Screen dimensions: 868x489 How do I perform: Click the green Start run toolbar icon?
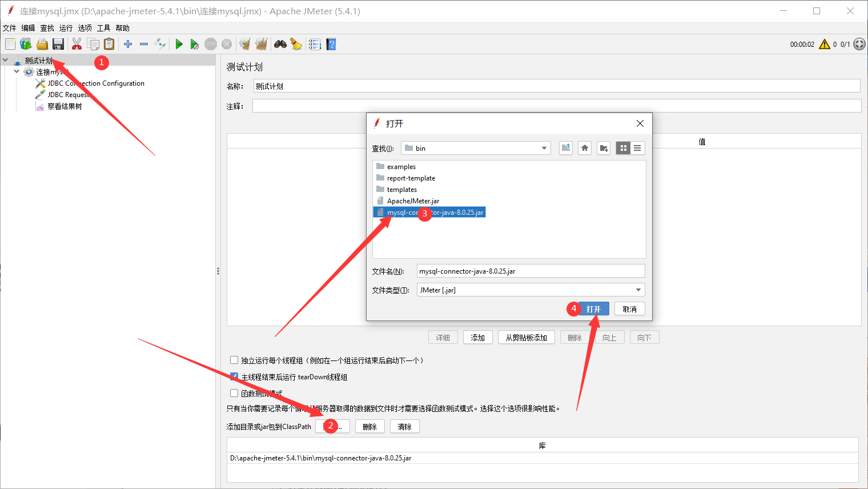[x=179, y=44]
